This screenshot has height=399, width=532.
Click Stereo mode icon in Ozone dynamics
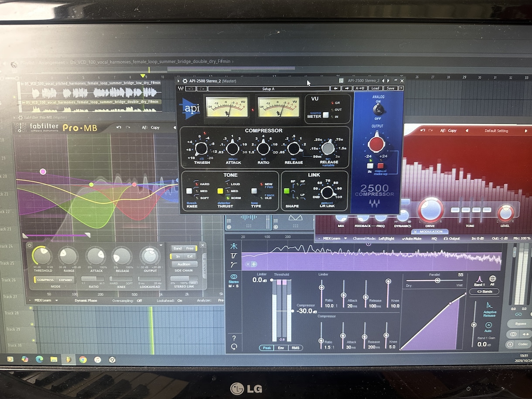[x=234, y=277]
